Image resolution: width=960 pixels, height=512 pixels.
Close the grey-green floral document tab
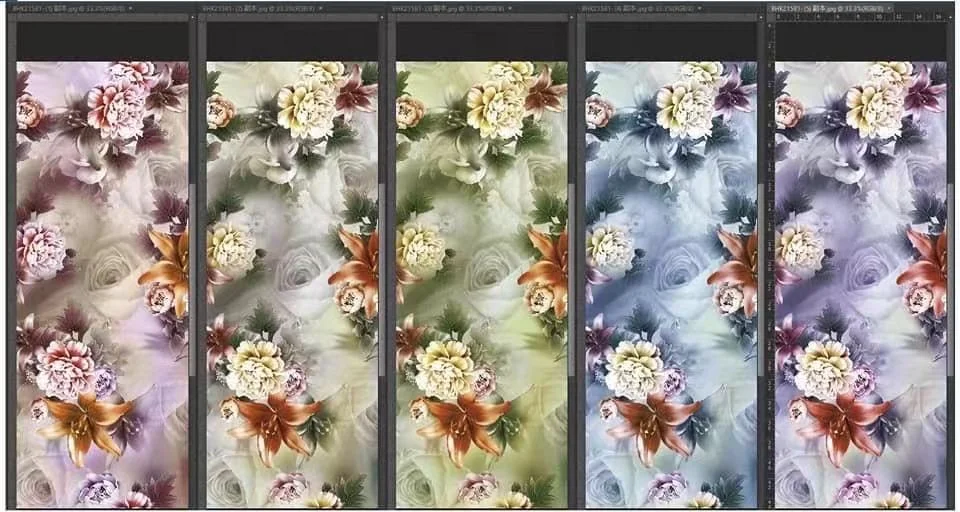(321, 9)
